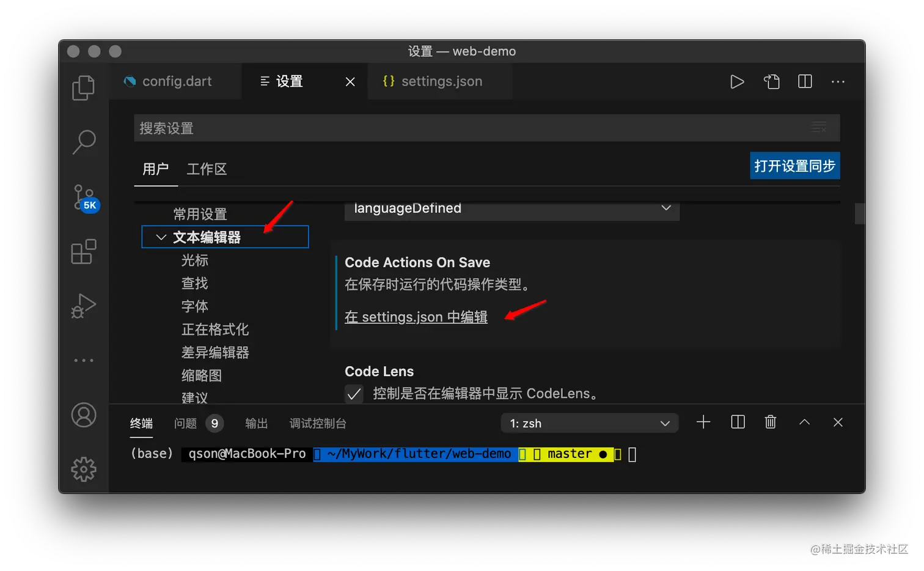This screenshot has height=571, width=924.
Task: Select 光标 in settings tree
Action: pos(195,260)
